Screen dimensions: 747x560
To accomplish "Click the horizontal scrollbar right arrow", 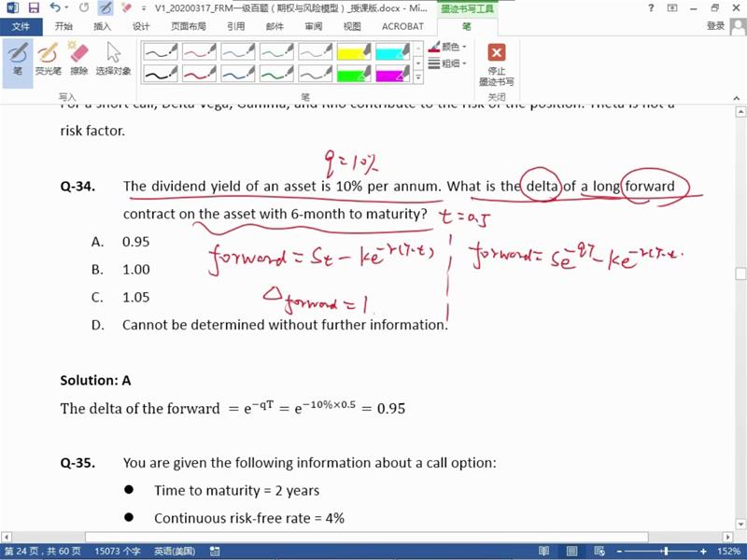I will (727, 537).
